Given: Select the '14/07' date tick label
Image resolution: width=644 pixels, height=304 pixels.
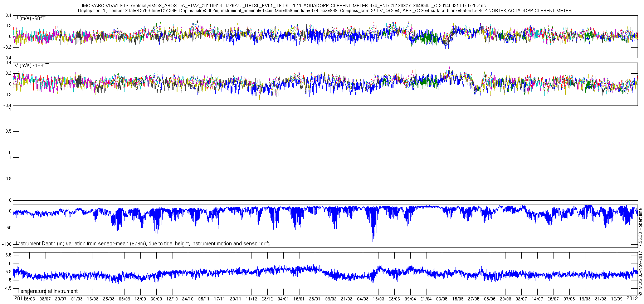Looking at the screenshot, I should [x=537, y=299].
